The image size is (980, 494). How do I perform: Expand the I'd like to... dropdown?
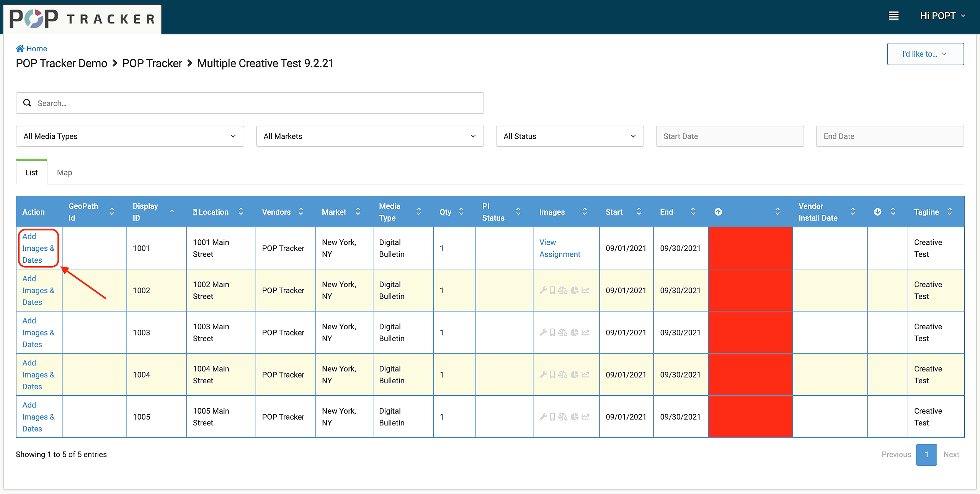click(925, 54)
